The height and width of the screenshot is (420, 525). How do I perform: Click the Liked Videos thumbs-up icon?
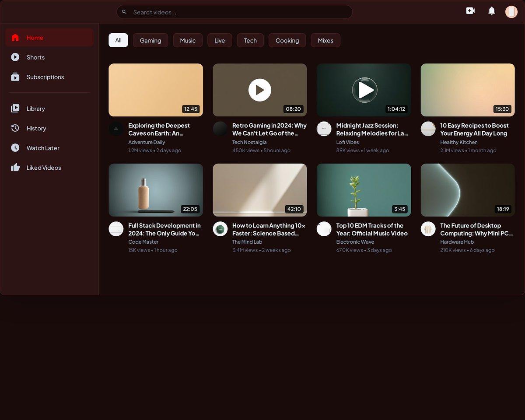point(15,167)
